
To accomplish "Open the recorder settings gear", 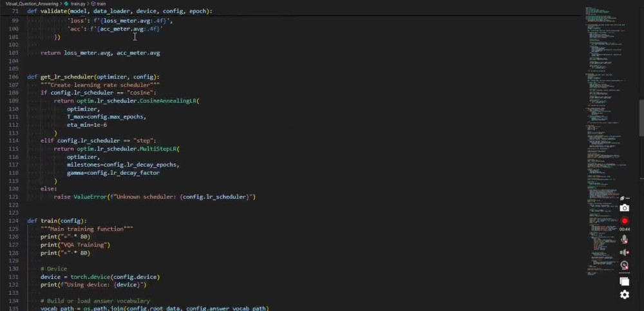I will click(624, 294).
